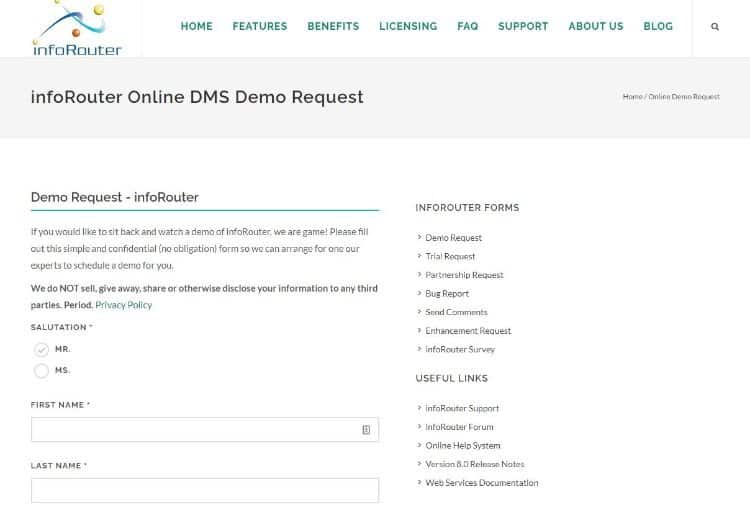This screenshot has height=505, width=750.
Task: Select the Mr. salutation radio button
Action: (41, 349)
